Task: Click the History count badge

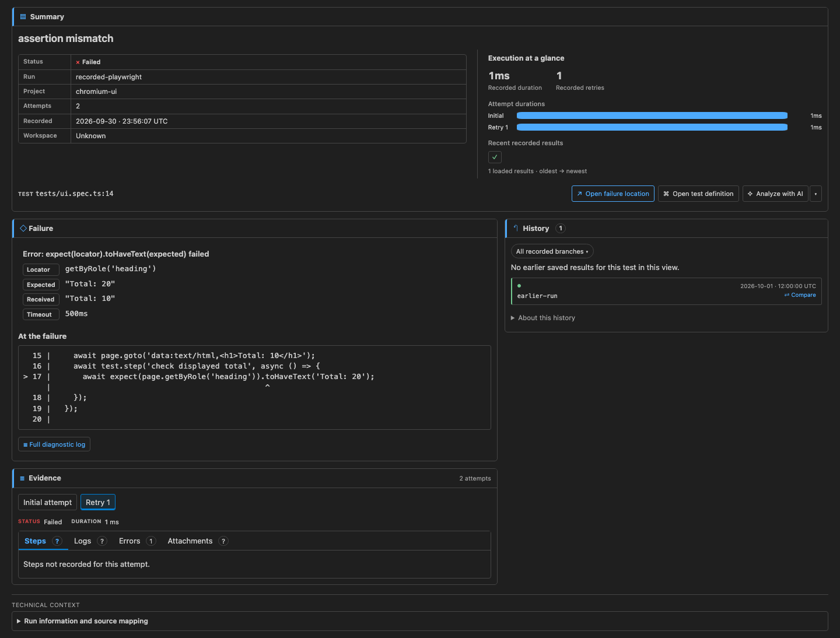Action: click(x=561, y=228)
